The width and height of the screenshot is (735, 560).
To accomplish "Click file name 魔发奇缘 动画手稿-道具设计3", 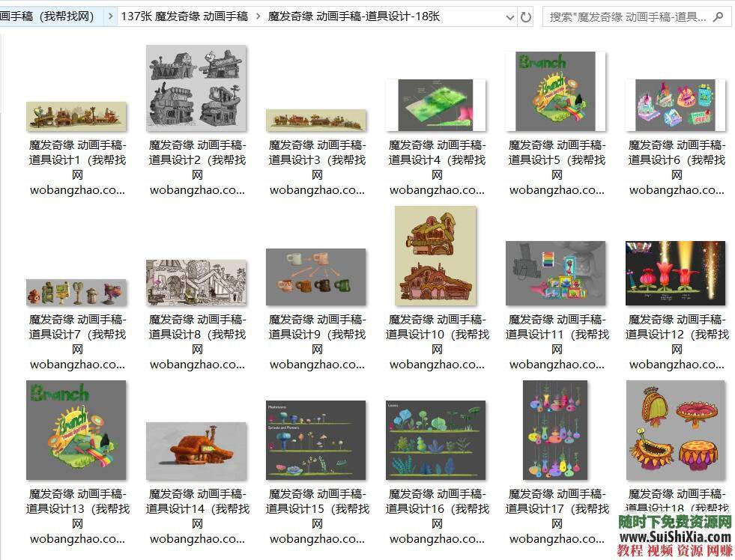I will 318,168.
